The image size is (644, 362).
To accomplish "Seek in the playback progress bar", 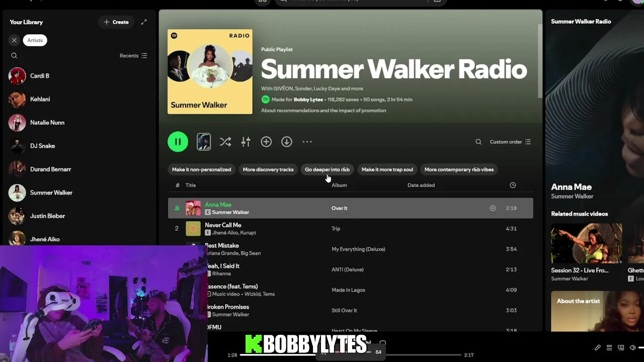I will 351,355.
